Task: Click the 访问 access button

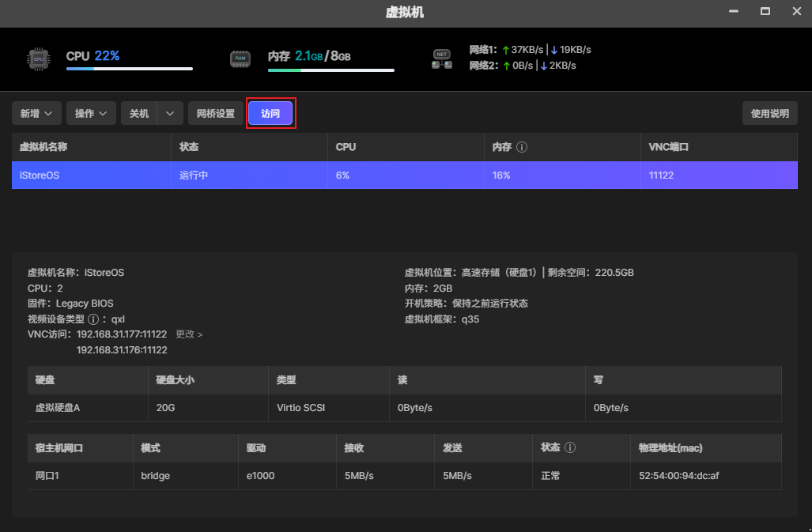Action: [x=270, y=114]
